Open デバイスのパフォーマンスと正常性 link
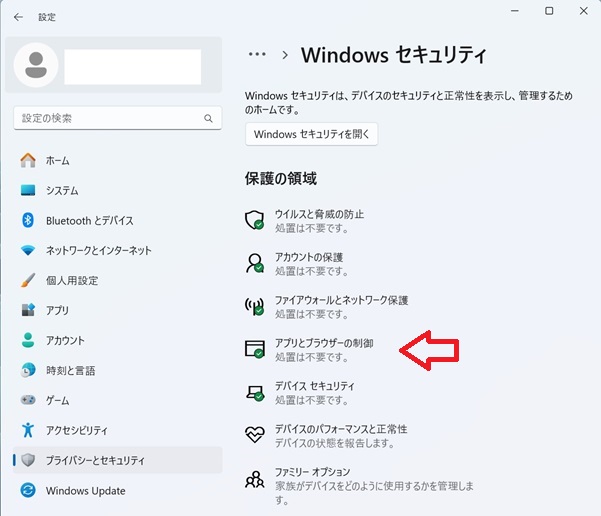 tap(341, 429)
